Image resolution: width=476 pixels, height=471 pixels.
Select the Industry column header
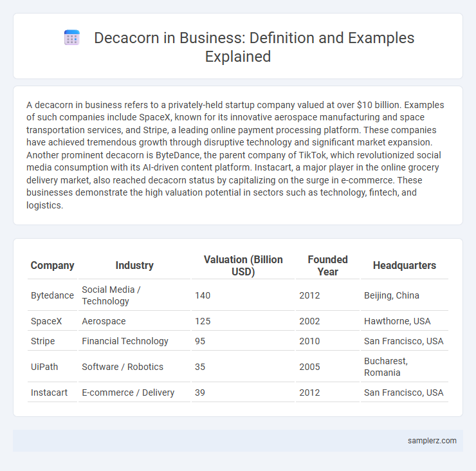pyautogui.click(x=134, y=265)
